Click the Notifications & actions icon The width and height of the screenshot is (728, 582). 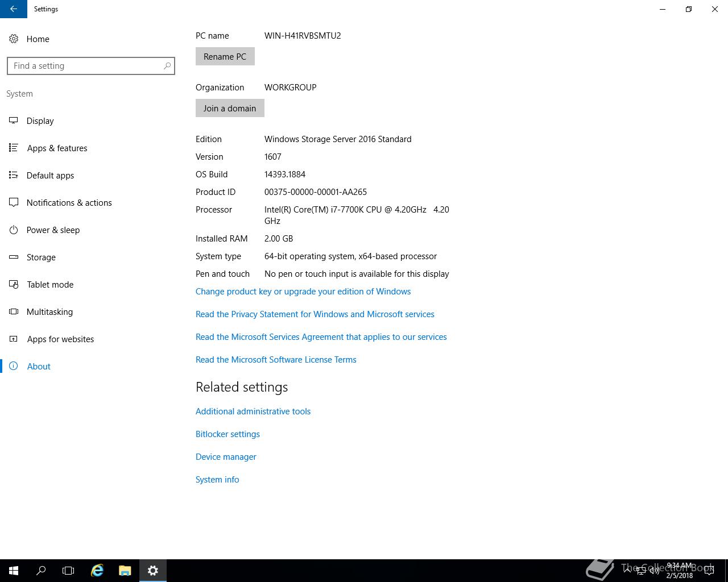[14, 202]
